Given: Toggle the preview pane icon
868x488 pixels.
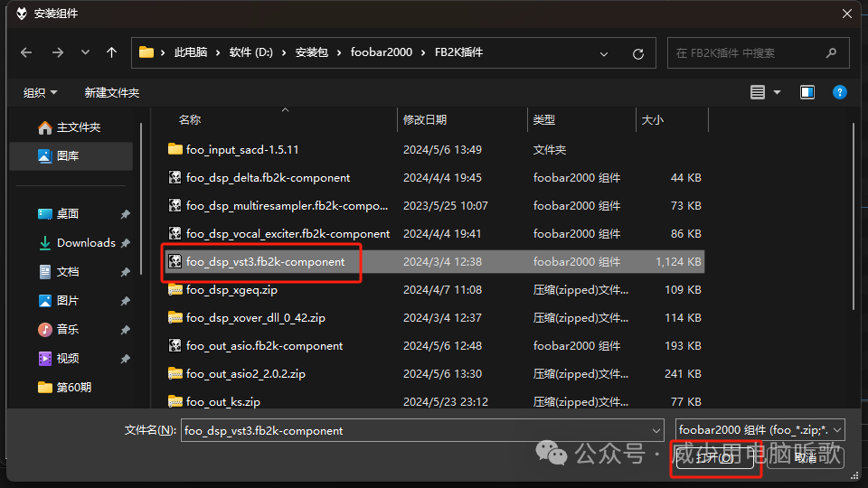Looking at the screenshot, I should point(807,92).
